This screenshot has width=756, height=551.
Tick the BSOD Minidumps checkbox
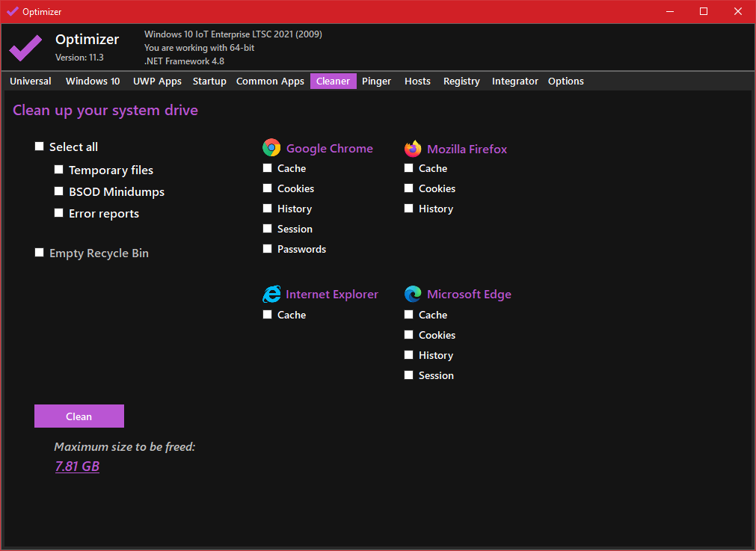[x=59, y=191]
